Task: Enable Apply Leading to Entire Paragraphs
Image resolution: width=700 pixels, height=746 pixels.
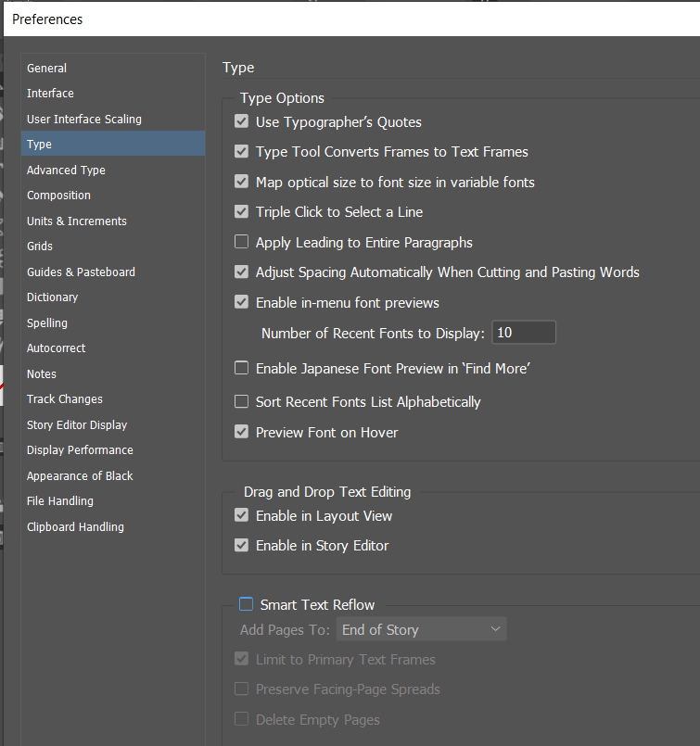Action: tap(241, 241)
